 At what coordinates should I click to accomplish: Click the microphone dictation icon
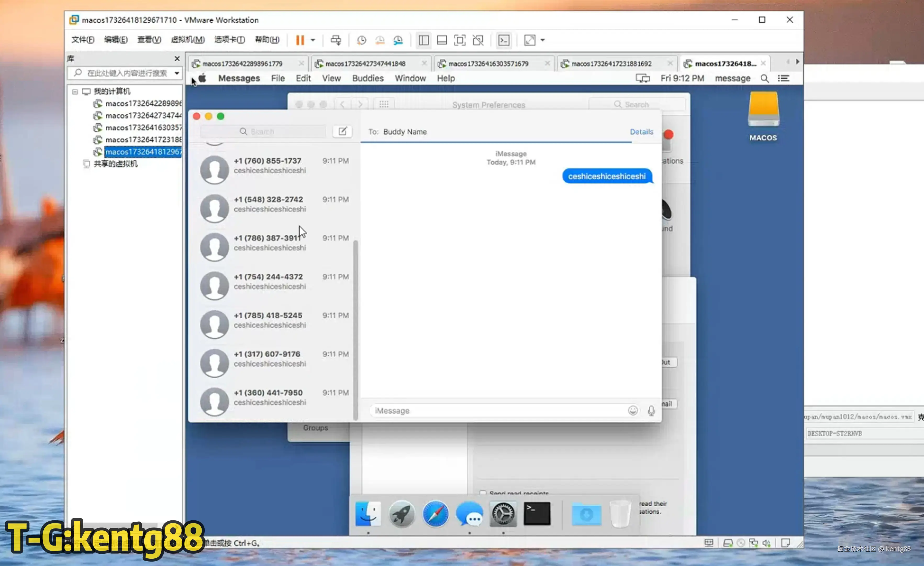(651, 411)
